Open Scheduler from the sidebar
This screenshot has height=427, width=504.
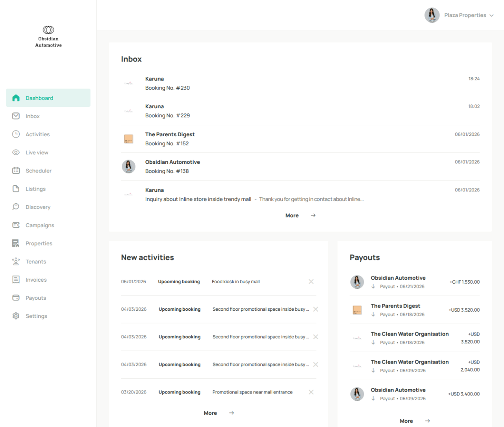[x=48, y=171]
